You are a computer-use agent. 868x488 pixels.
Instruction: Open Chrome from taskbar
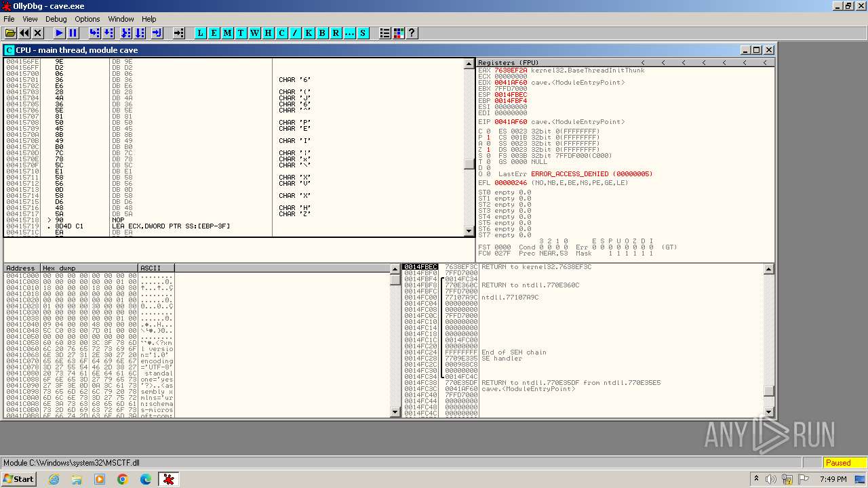click(123, 479)
